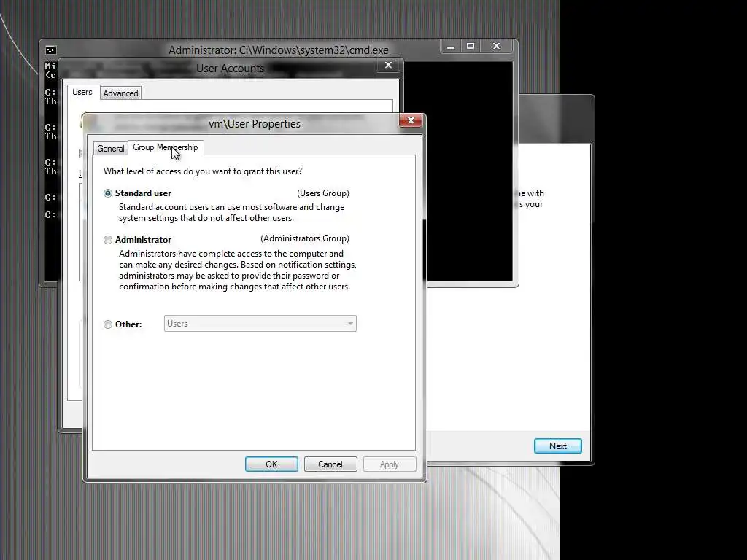Viewport: 747px width, 560px height.
Task: Maximize the cmd.exe window
Action: (471, 46)
